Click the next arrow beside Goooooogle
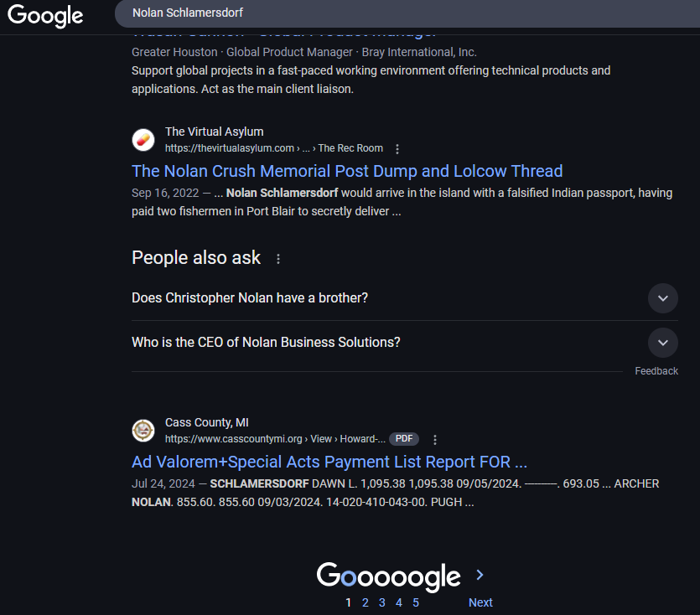The height and width of the screenshot is (615, 700). [480, 575]
